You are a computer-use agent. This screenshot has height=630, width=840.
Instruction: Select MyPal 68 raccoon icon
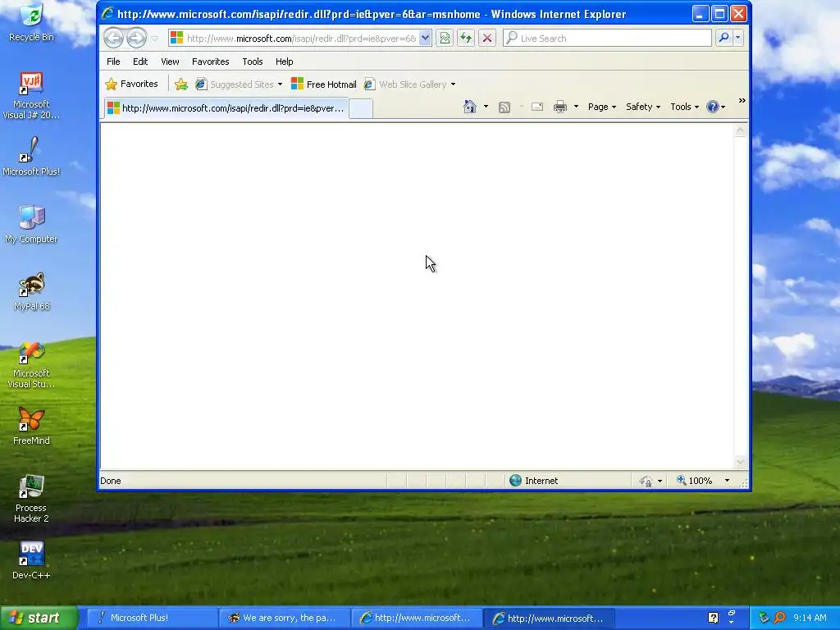point(31,291)
